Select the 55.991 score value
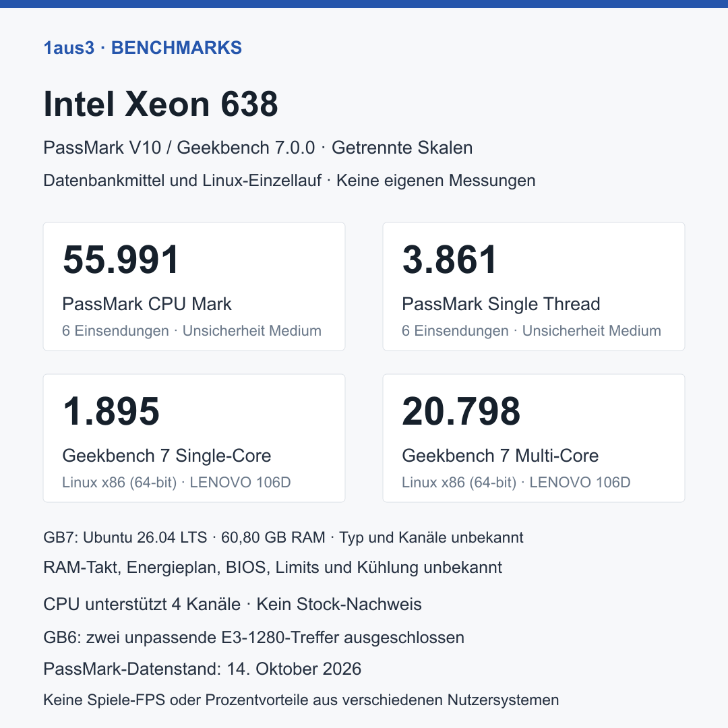The width and height of the screenshot is (728, 728). pyautogui.click(x=121, y=260)
